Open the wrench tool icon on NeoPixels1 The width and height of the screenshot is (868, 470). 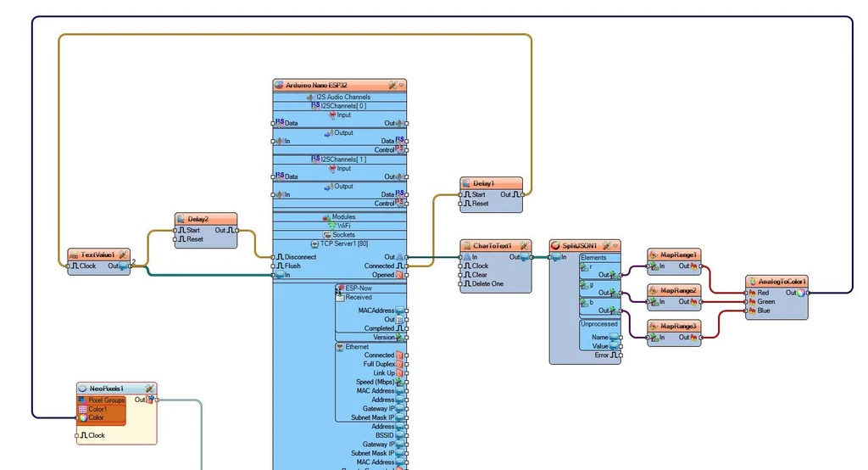[149, 389]
